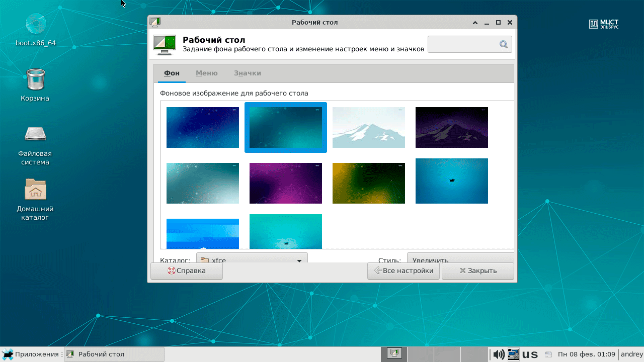Select the white snowy mountain wallpaper
The image size is (644, 362).
[x=368, y=128]
